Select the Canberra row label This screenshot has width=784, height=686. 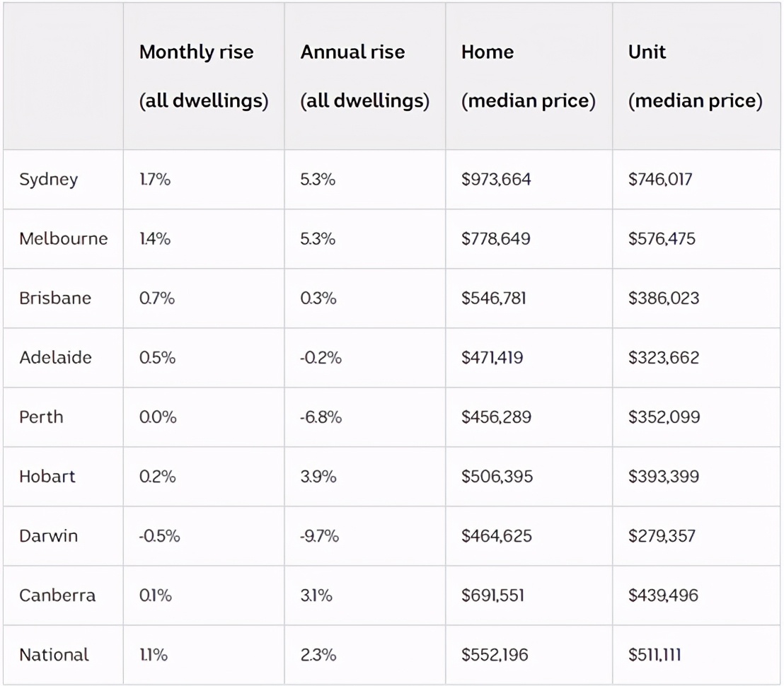coord(57,595)
